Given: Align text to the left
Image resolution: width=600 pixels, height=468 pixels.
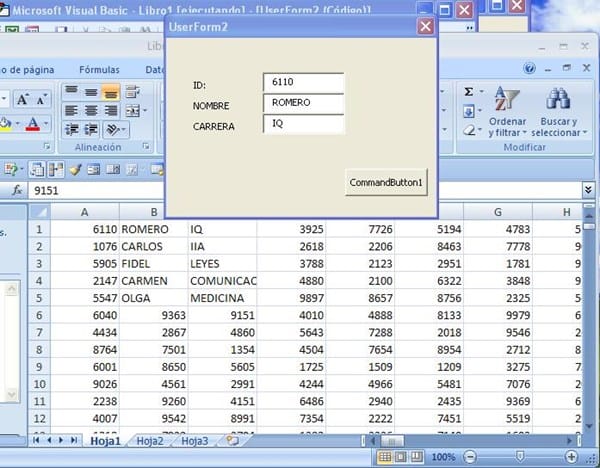Looking at the screenshot, I should [72, 111].
